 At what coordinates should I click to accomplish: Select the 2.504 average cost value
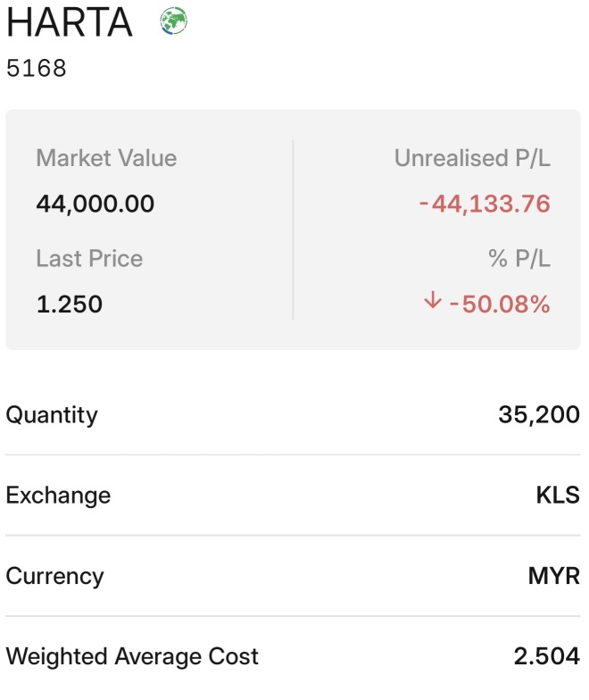pyautogui.click(x=546, y=656)
